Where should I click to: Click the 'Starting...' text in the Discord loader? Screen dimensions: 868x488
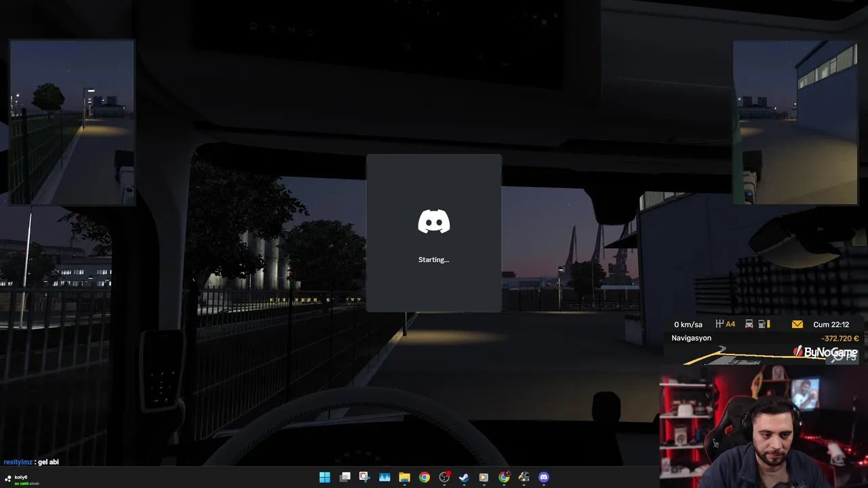coord(434,260)
